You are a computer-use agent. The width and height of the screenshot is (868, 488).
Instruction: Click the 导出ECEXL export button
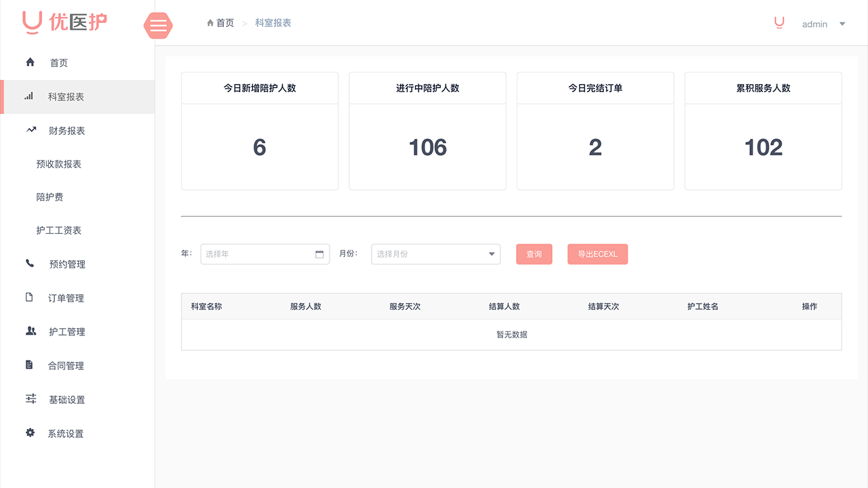597,253
